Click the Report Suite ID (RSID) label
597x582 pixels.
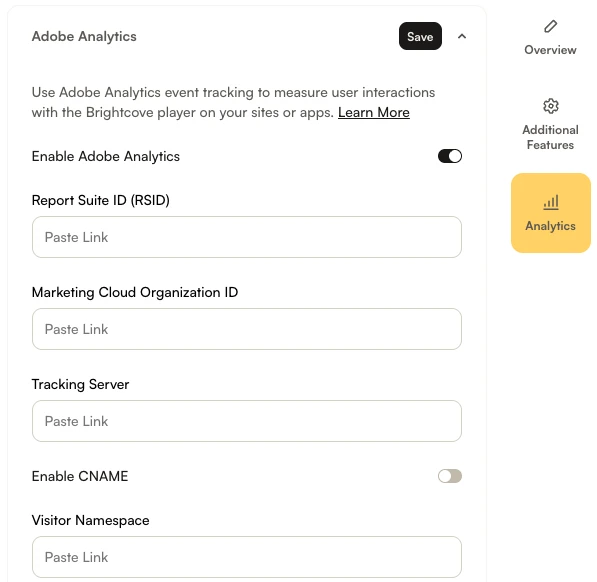(101, 200)
